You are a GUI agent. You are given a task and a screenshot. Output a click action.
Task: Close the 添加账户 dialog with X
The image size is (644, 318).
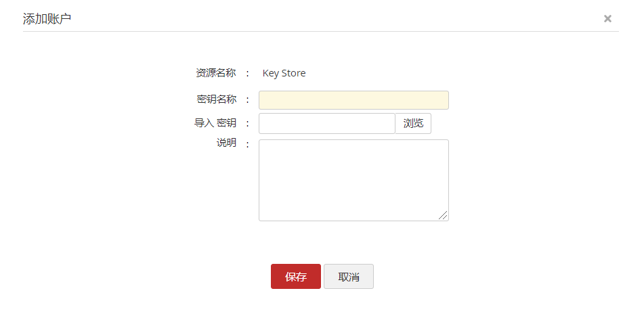pyautogui.click(x=607, y=19)
